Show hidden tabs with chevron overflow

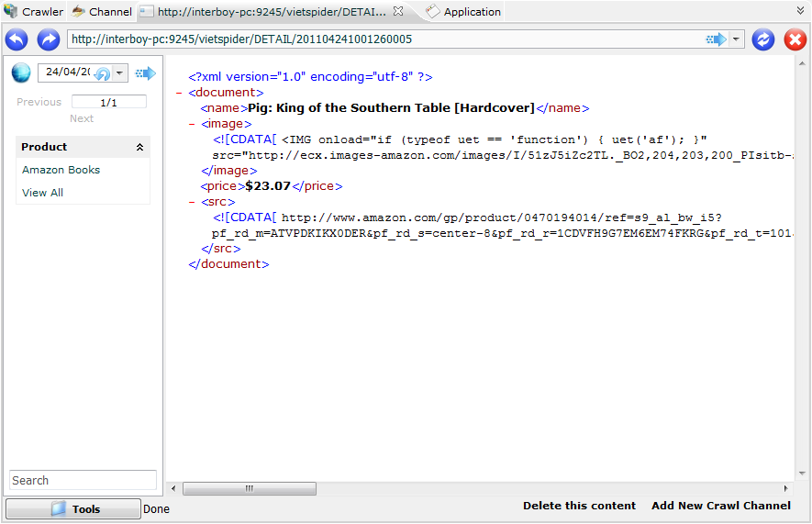[801, 10]
